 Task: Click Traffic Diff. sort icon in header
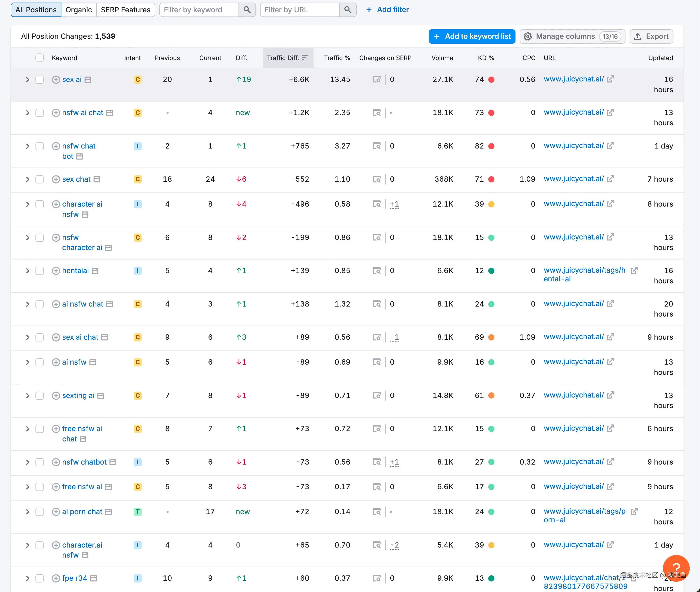pos(305,58)
